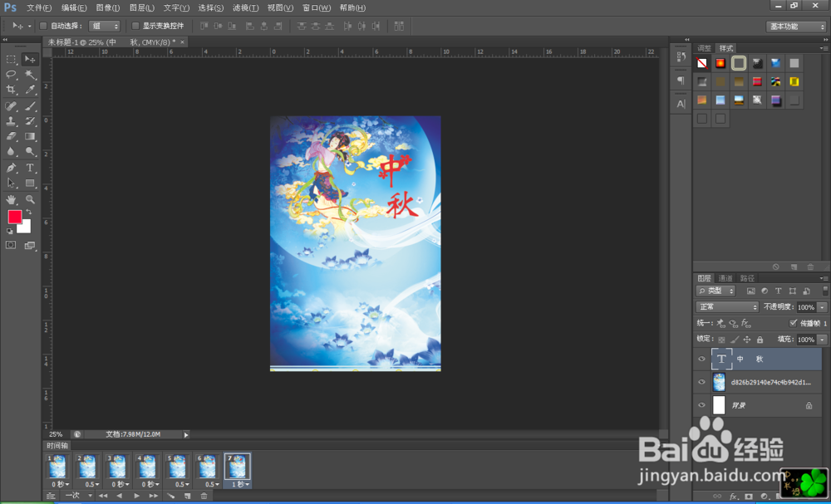Open the opacity 100% dropdown arrow
The width and height of the screenshot is (831, 504).
(x=823, y=307)
